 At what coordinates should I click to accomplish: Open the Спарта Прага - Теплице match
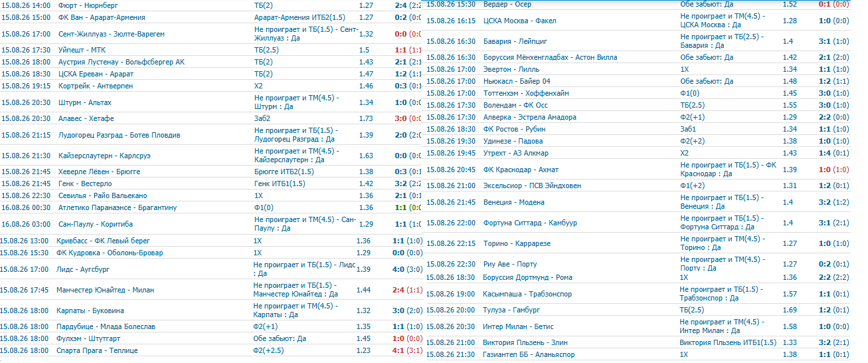click(97, 350)
